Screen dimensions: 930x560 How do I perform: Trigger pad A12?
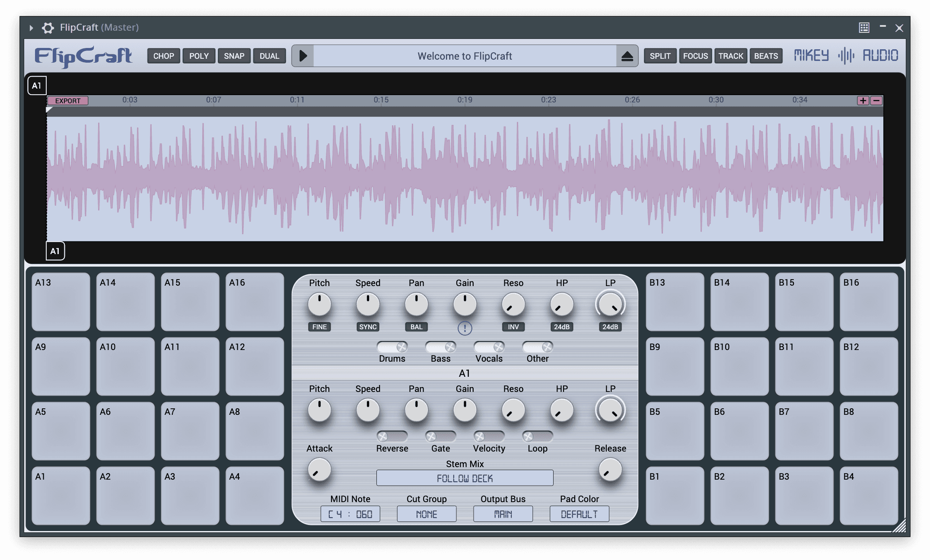tap(255, 366)
